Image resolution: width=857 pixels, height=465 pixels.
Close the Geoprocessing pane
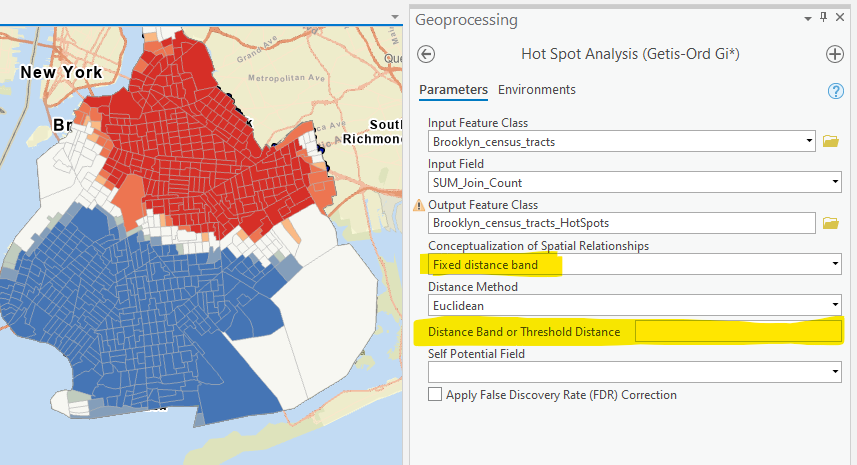coord(841,17)
